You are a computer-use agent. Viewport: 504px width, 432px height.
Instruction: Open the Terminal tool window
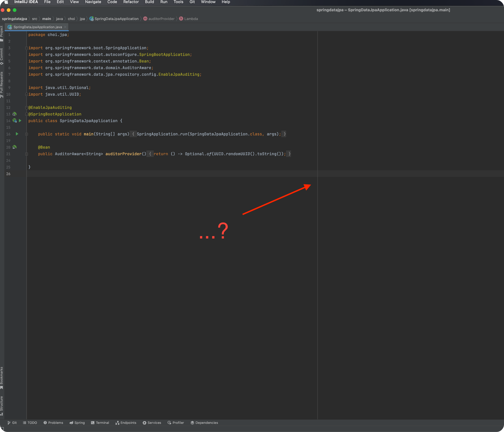click(100, 423)
